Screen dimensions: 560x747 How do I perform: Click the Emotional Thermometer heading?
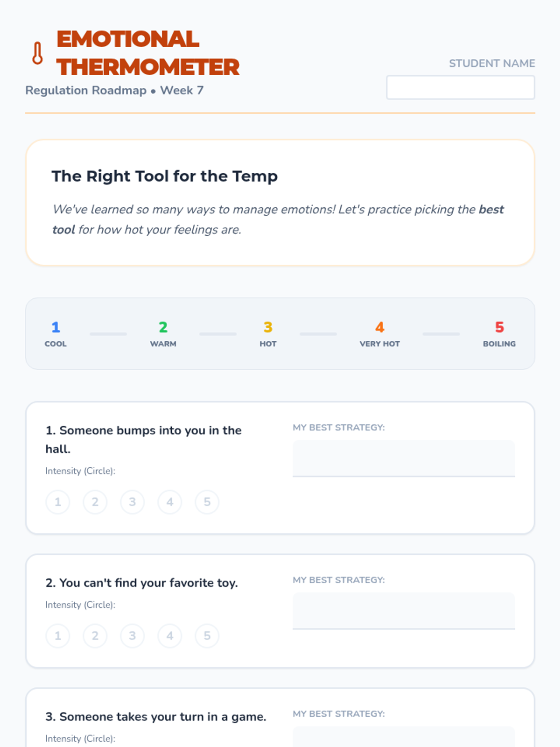pyautogui.click(x=148, y=53)
